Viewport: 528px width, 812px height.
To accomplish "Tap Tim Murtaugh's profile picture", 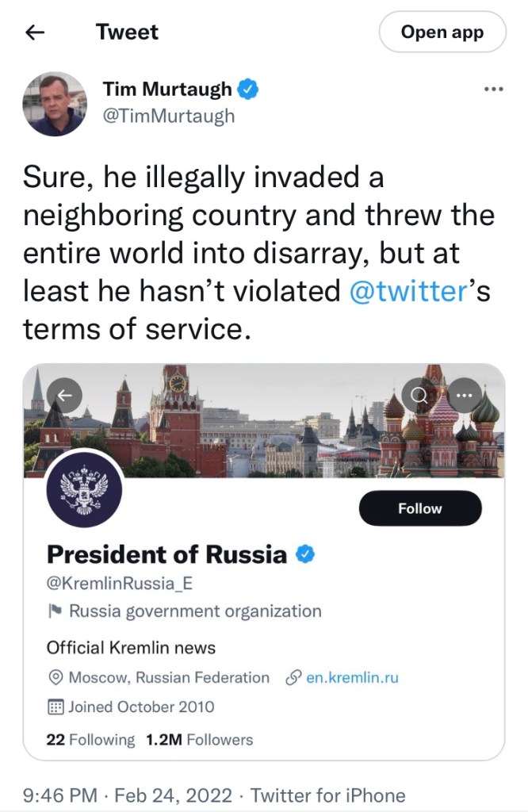I will [x=55, y=103].
